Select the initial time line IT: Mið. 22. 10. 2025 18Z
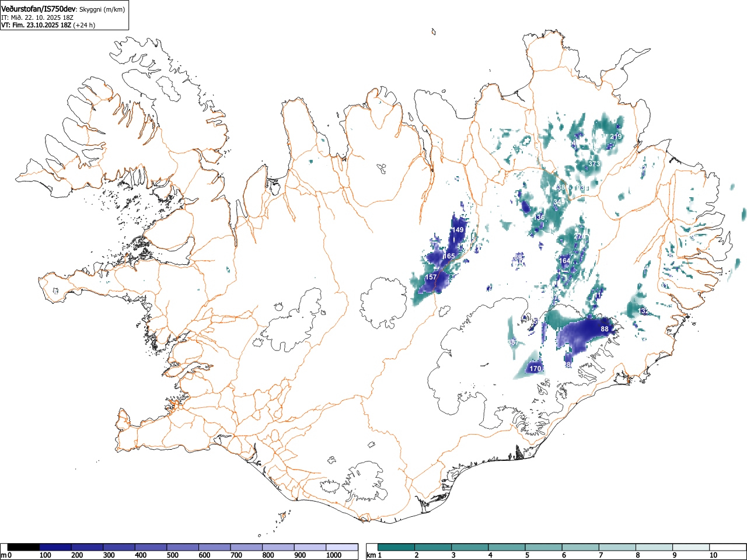747x560 pixels. click(x=37, y=17)
